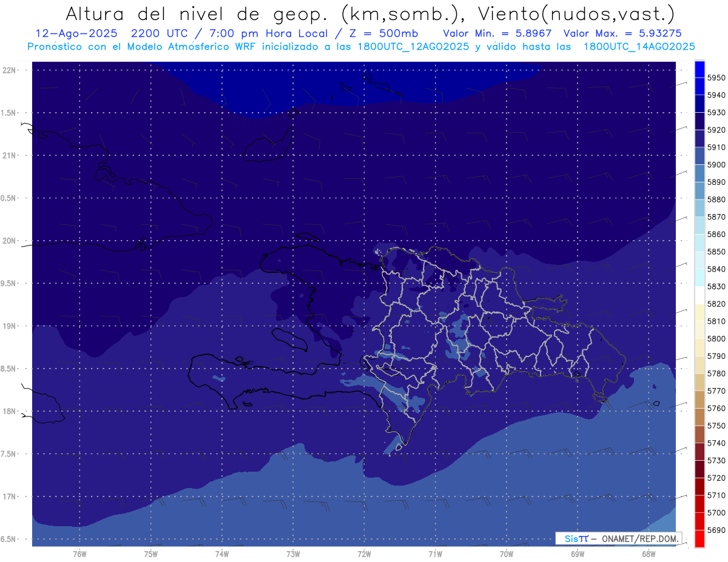Click the title "Altura del nivel de geop."
This screenshot has height=562, width=728.
(x=197, y=14)
